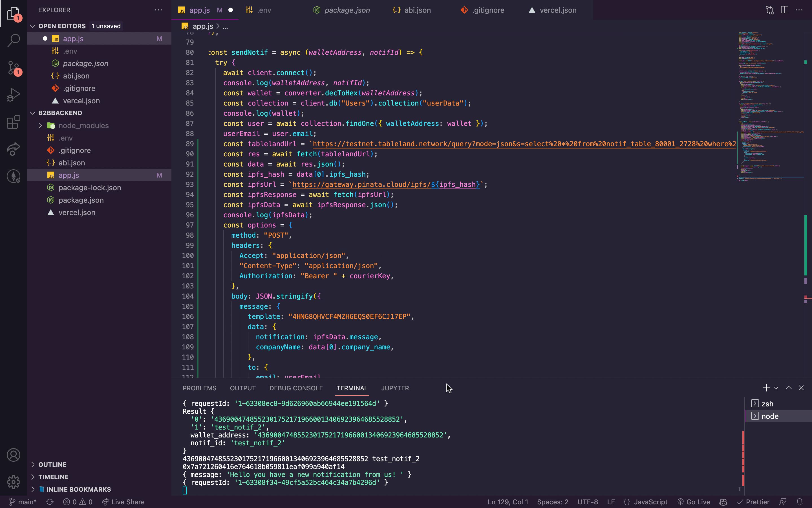The height and width of the screenshot is (508, 812).
Task: Click the feedback icon in status bar
Action: pyautogui.click(x=783, y=502)
